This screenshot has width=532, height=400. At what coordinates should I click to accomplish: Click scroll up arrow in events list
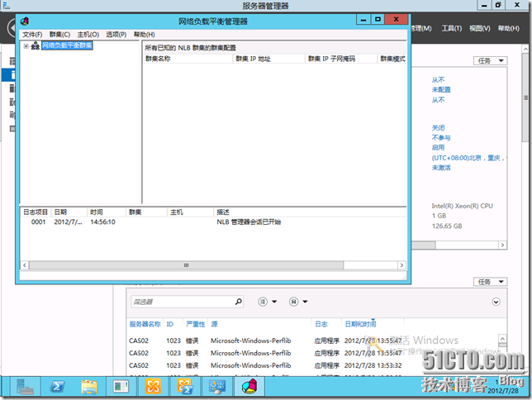[x=502, y=339]
